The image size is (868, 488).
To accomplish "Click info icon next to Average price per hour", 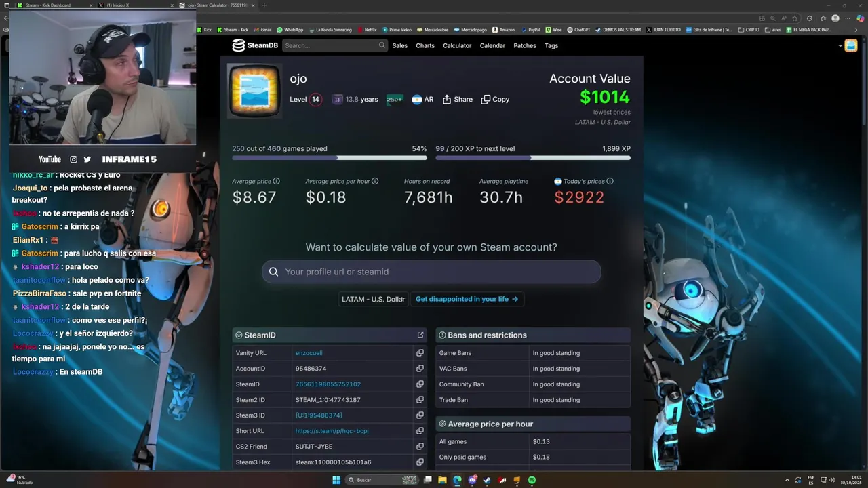I will (x=375, y=181).
